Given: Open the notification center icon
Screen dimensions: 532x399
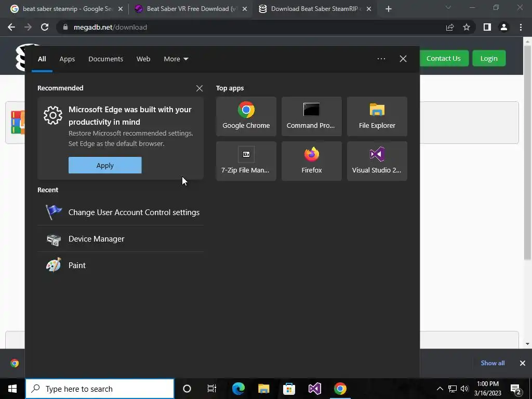Looking at the screenshot, I should [516, 389].
